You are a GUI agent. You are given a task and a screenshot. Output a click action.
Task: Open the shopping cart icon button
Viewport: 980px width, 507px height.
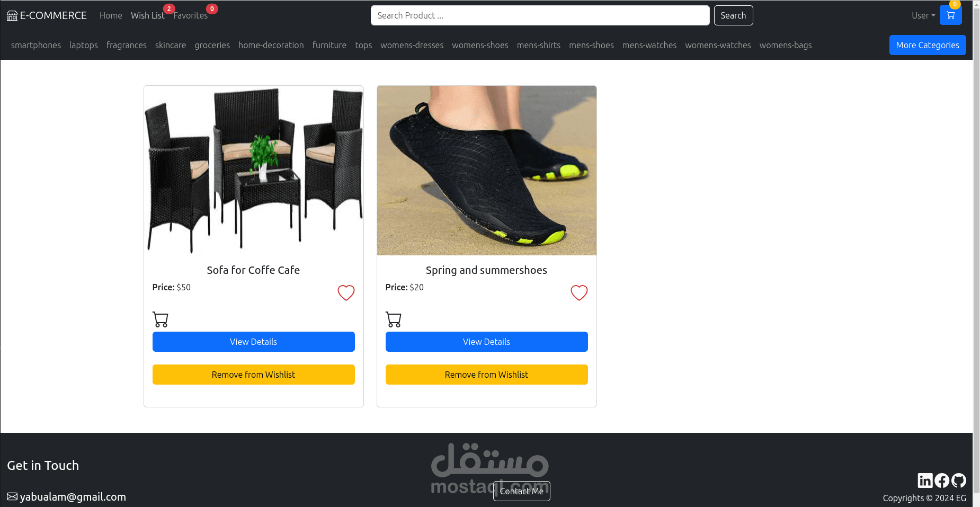click(950, 15)
